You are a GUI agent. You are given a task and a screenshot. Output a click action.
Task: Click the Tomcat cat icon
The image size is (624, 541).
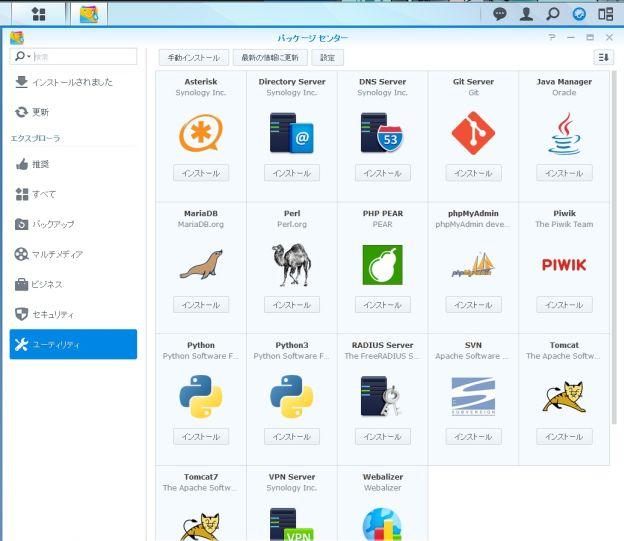pyautogui.click(x=564, y=396)
